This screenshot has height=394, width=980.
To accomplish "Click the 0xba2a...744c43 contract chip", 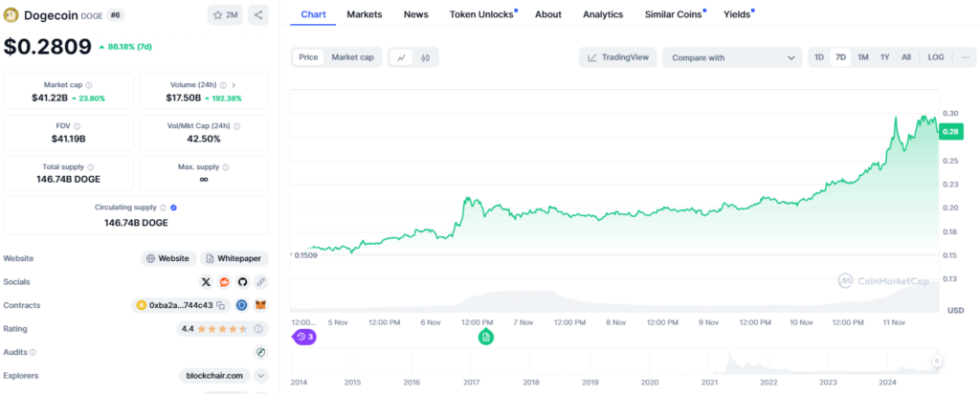I will pos(181,305).
